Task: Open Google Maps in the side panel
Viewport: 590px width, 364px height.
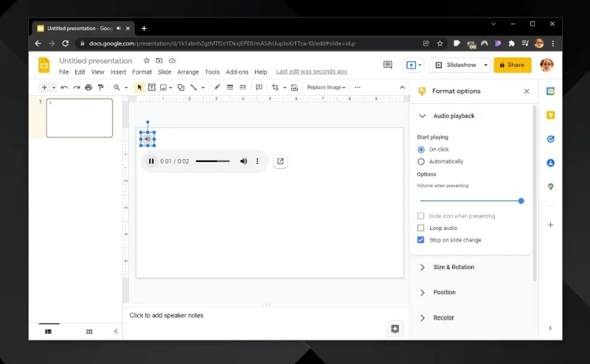Action: (x=550, y=186)
